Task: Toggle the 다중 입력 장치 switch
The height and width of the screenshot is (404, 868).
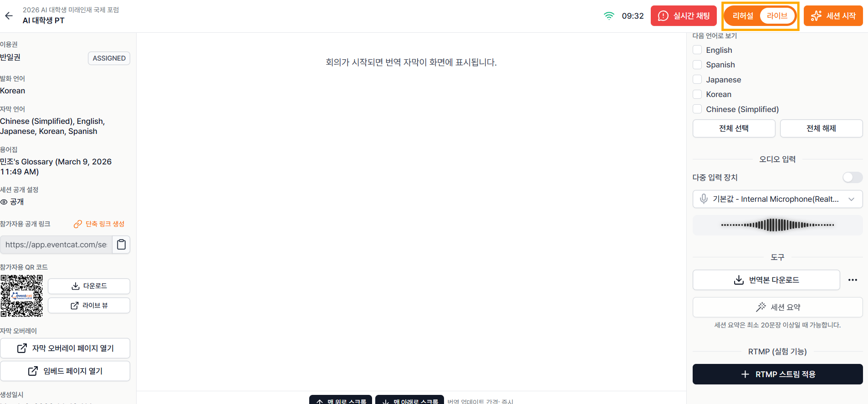Action: pos(852,177)
